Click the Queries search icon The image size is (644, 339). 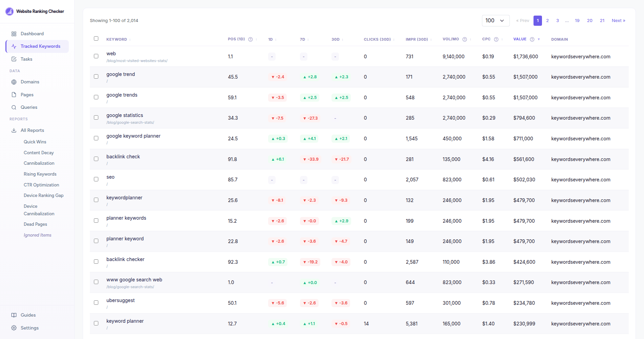click(14, 107)
